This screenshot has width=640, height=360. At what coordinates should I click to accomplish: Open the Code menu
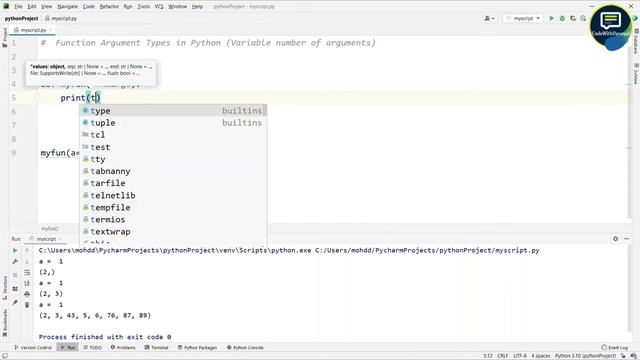point(89,7)
